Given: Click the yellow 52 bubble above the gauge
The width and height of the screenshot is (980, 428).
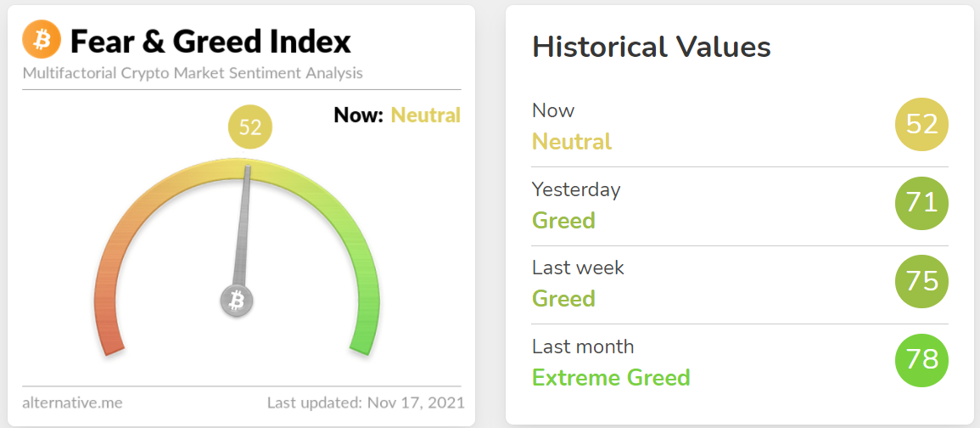Looking at the screenshot, I should [x=250, y=127].
